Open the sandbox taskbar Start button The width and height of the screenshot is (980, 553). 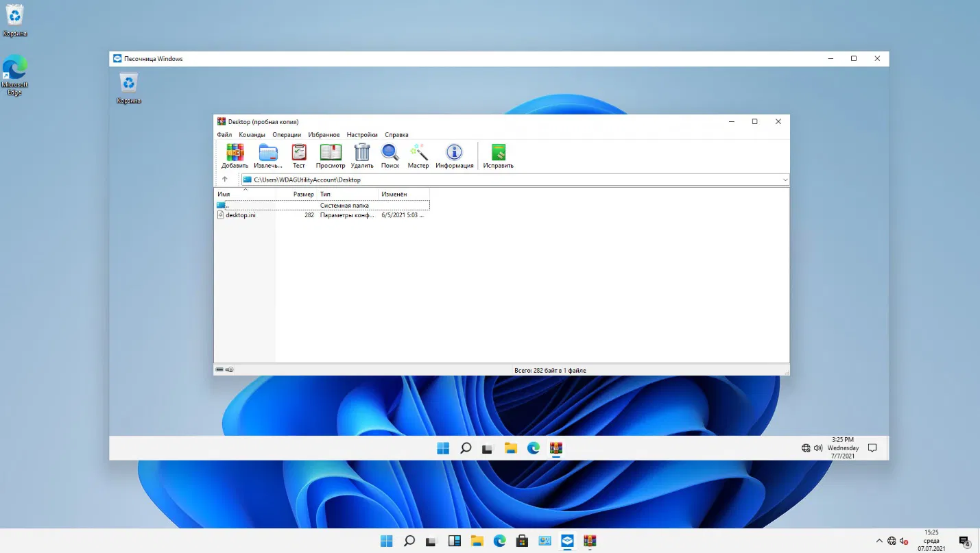click(x=443, y=448)
